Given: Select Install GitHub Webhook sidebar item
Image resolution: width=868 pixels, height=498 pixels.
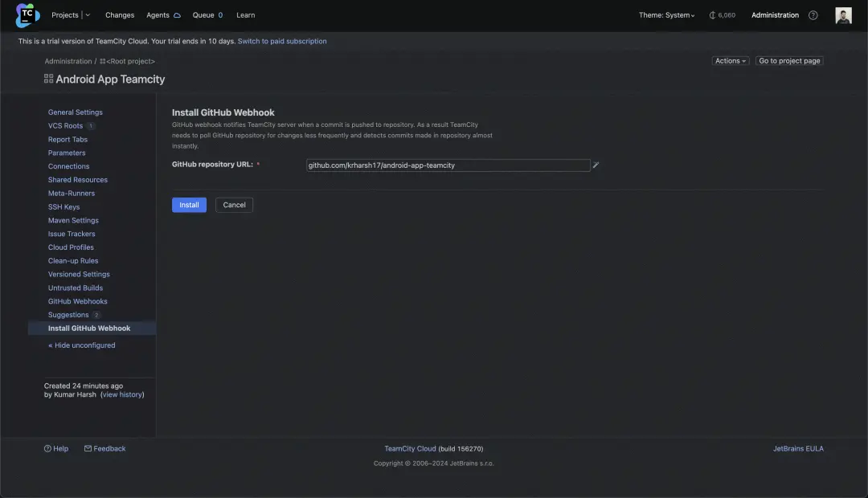Looking at the screenshot, I should 92,329.
